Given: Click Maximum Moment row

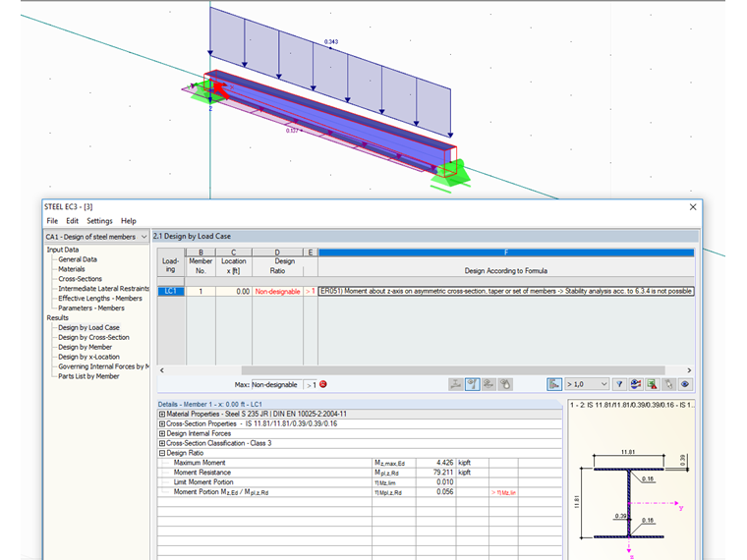Looking at the screenshot, I should [360, 463].
